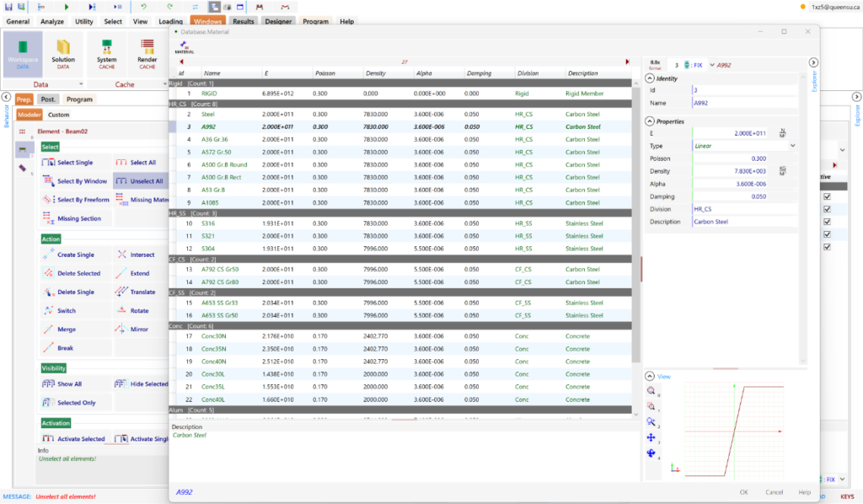Open the FIX dropdown at the main window bottom right
Screen dimensions: 863x504
[842, 480]
